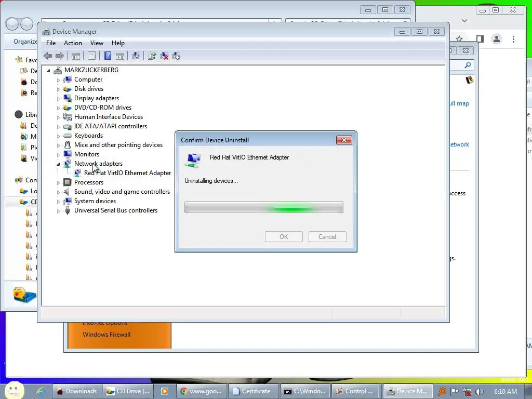Click the Processors chip icon

68,182
